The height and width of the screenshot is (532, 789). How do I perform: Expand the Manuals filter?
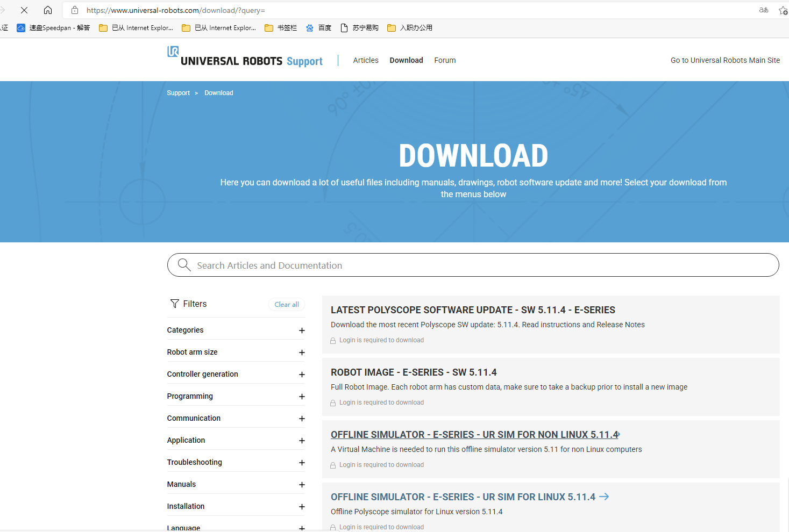point(236,484)
